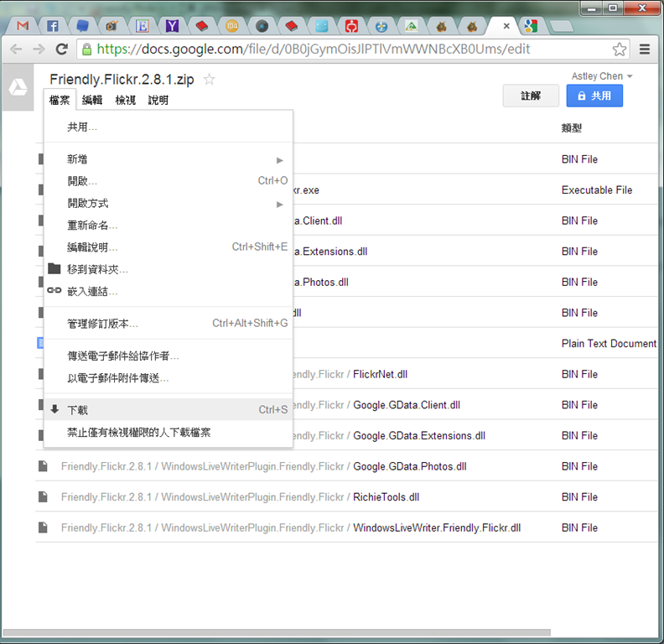Open the 檢視 menu
This screenshot has height=644, width=664.
126,100
